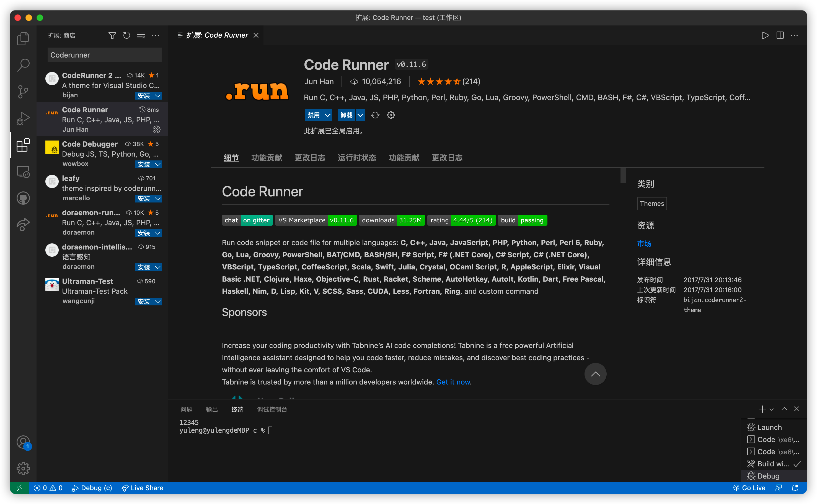Follow the Get it now link

pos(453,382)
